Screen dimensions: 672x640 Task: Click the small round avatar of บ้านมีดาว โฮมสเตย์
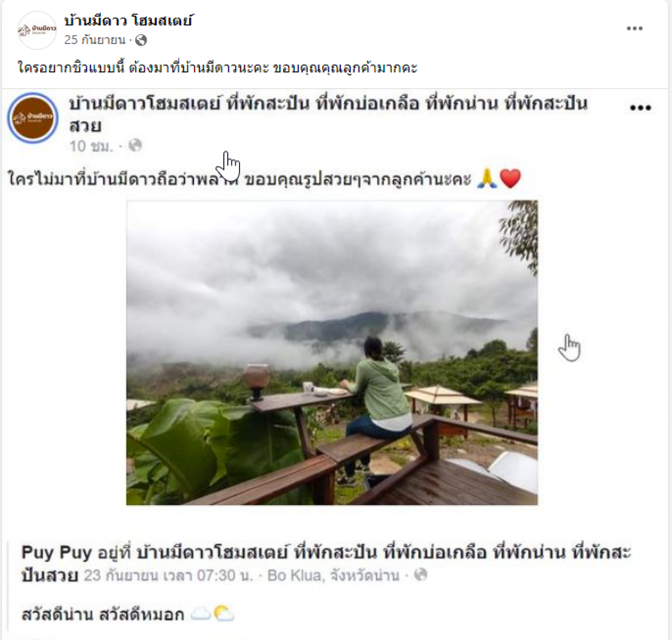tap(37, 30)
